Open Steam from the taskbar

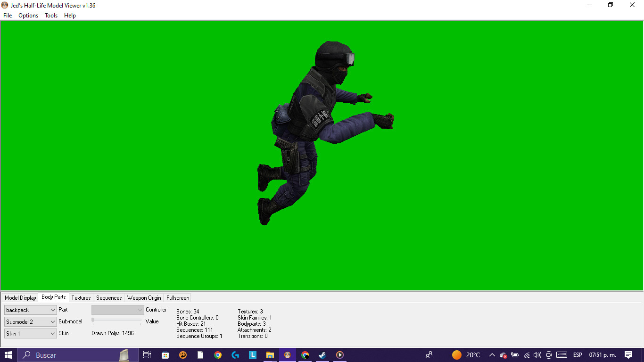pos(322,355)
